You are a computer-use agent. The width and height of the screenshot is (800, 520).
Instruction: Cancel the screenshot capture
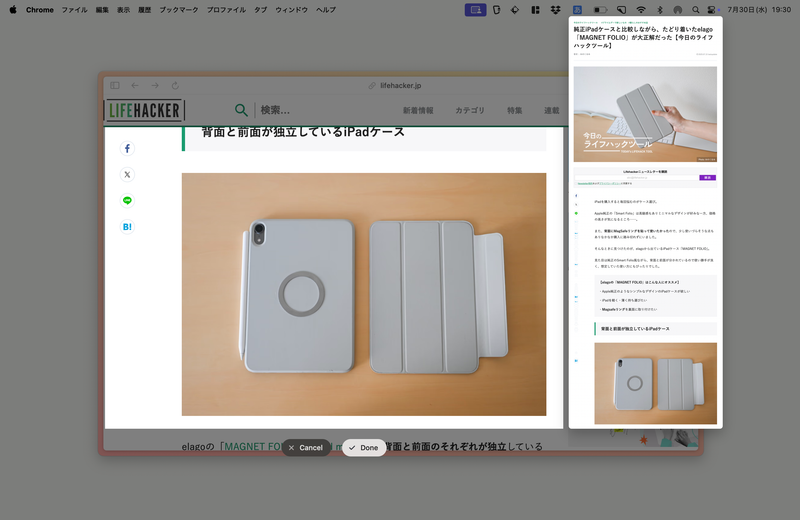[305, 447]
